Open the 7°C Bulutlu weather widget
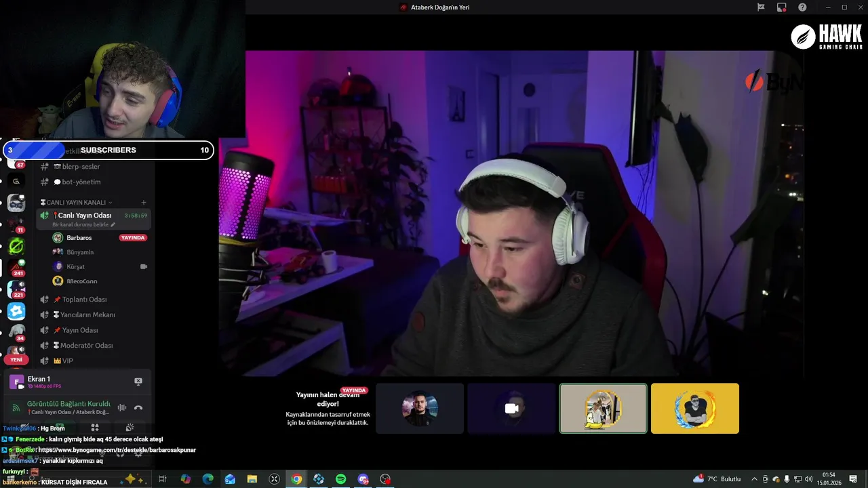 [x=717, y=479]
